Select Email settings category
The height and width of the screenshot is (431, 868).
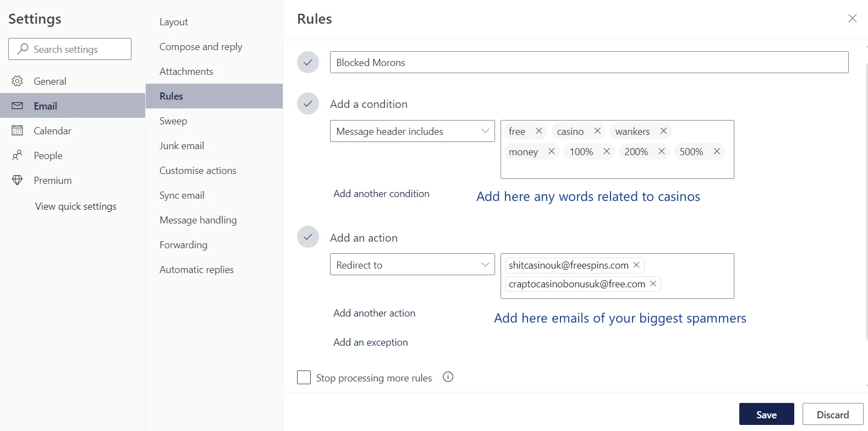pos(73,106)
